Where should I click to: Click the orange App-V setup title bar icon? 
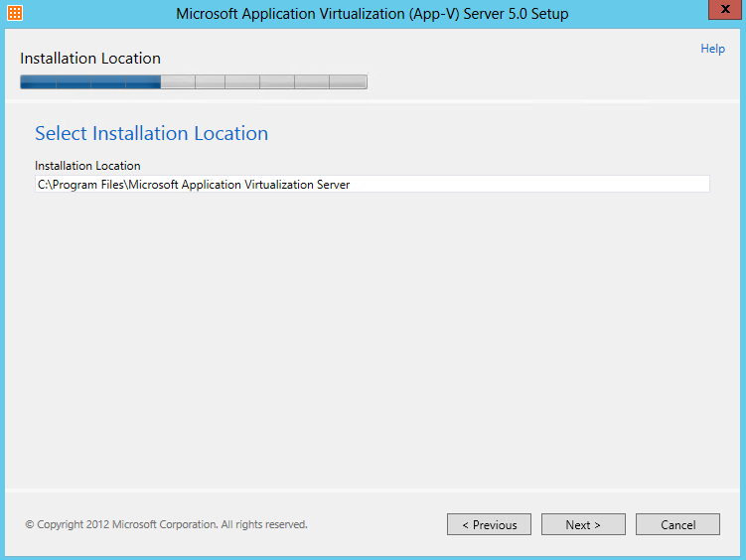tap(15, 13)
